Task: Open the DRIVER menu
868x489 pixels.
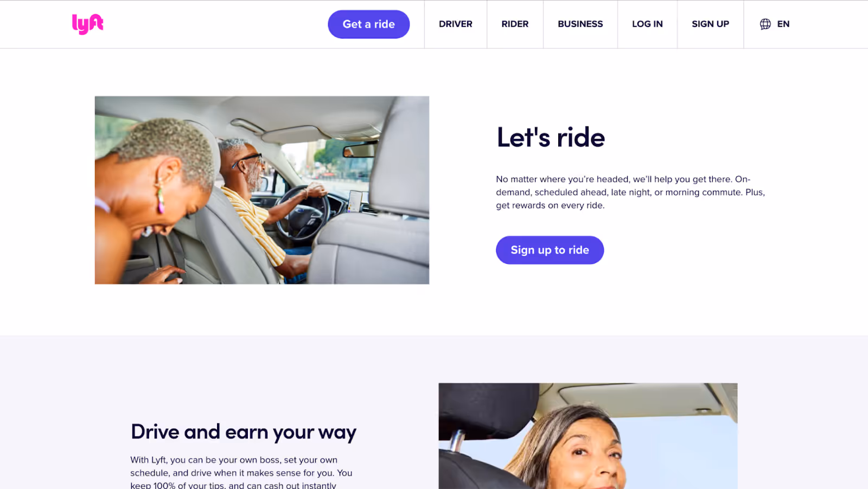Action: [455, 24]
